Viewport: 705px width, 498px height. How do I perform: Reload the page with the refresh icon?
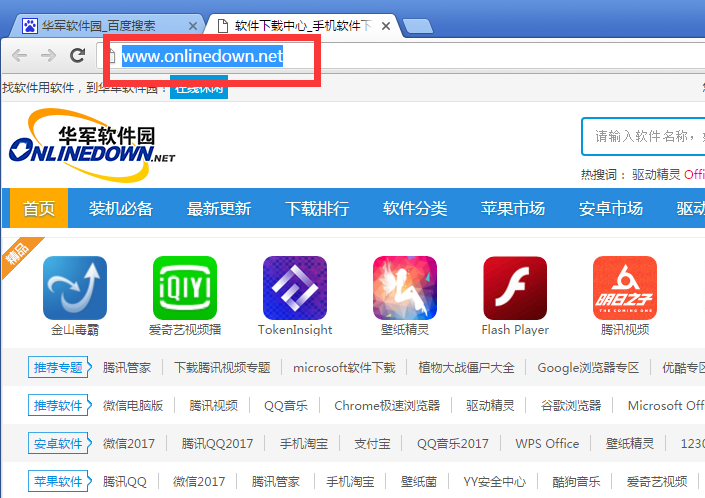click(77, 55)
